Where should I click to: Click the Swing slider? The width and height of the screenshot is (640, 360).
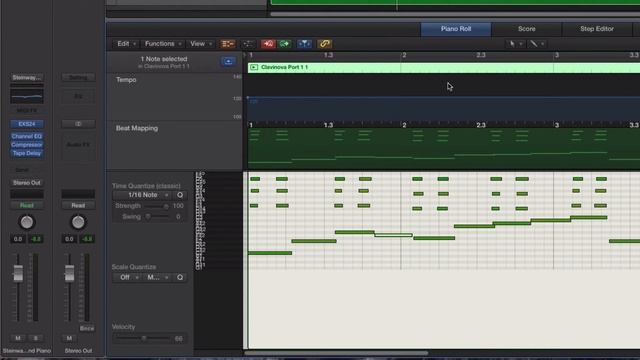click(x=157, y=217)
